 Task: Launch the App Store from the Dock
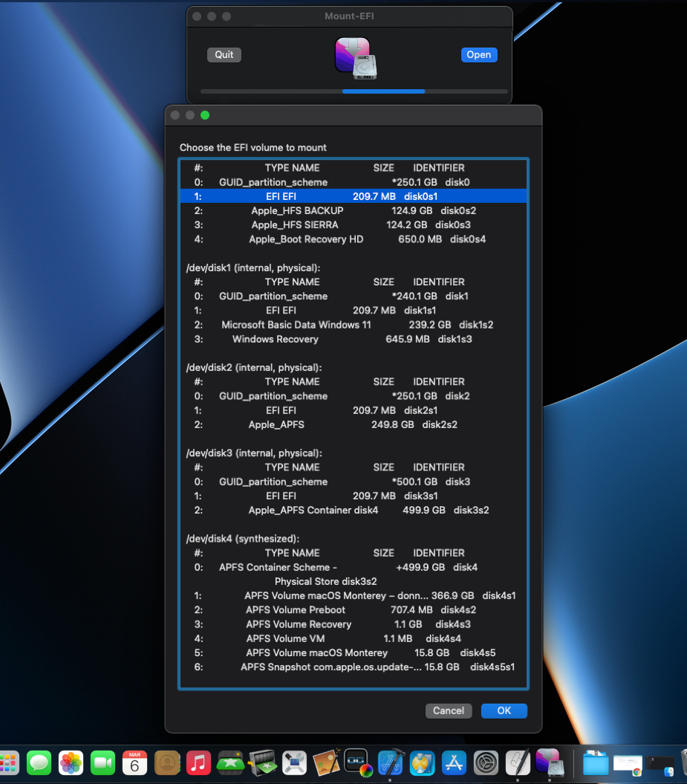click(x=454, y=762)
